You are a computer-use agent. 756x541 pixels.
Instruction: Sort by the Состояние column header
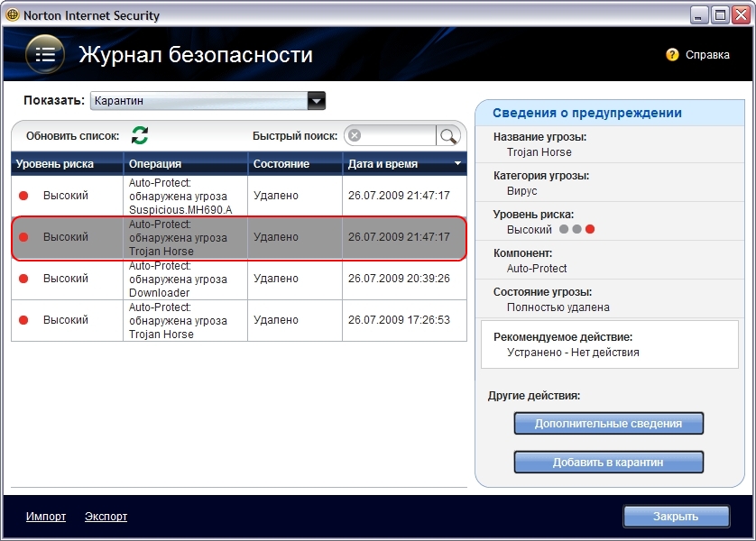click(295, 164)
